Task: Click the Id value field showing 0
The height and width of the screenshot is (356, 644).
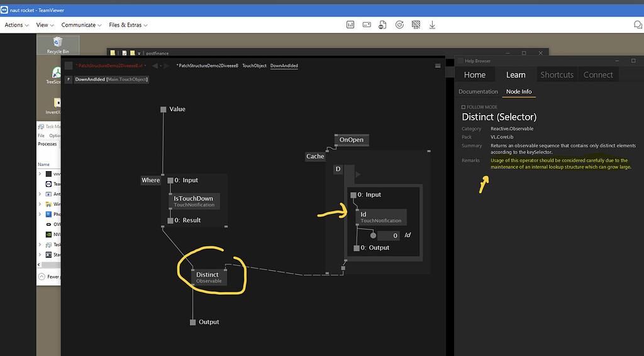Action: point(388,236)
